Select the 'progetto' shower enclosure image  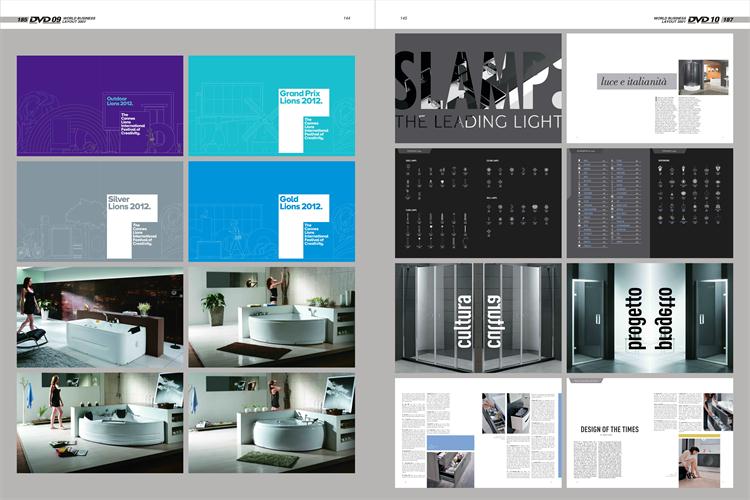[x=649, y=316]
